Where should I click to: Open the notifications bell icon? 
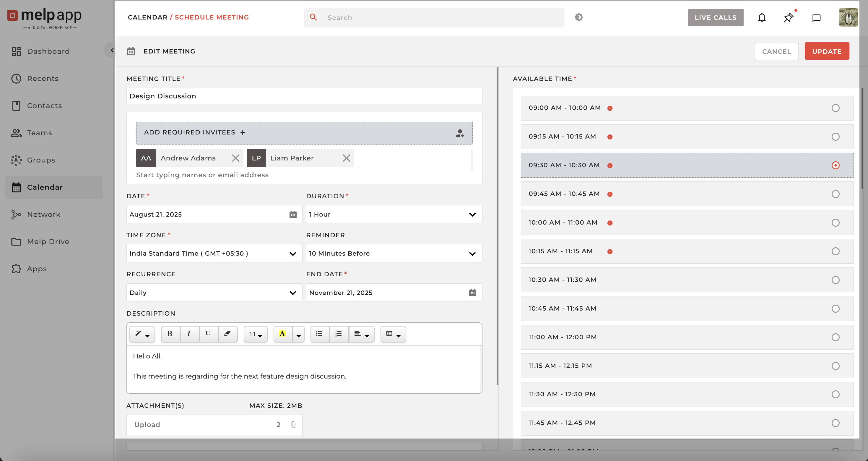(762, 17)
